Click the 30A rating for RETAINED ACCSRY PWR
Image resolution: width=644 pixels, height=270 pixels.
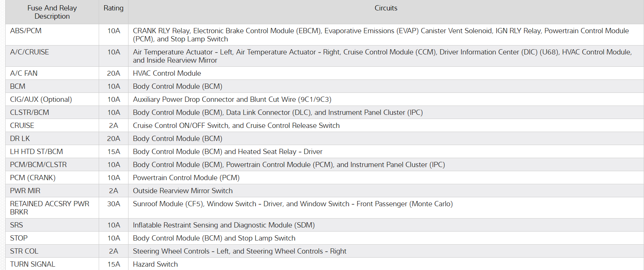[x=114, y=204]
